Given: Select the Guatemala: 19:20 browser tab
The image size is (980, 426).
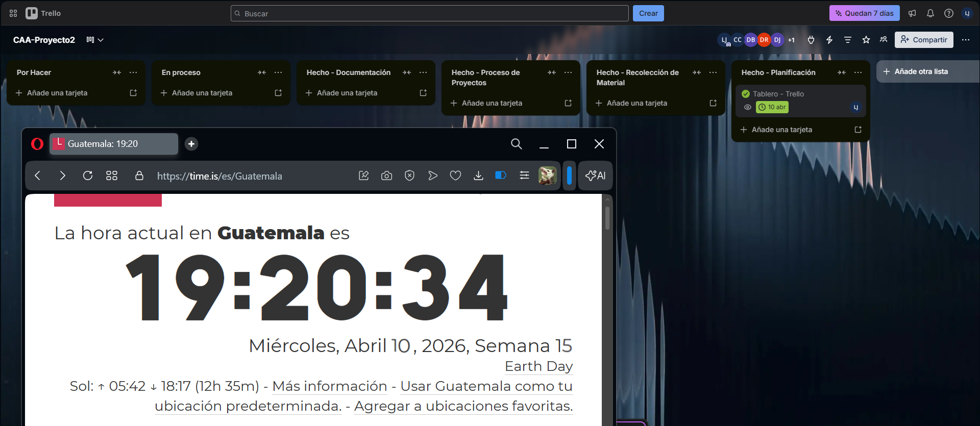Looking at the screenshot, I should (113, 144).
